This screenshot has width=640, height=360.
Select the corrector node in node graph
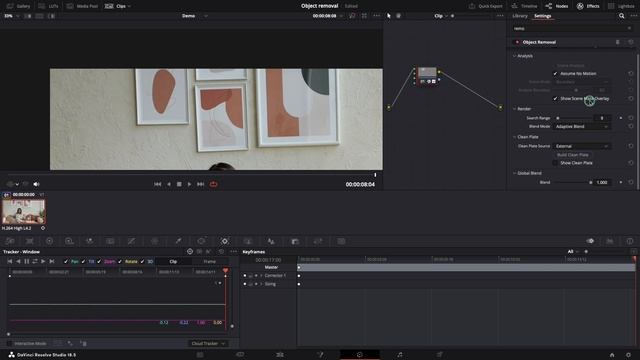[x=427, y=76]
